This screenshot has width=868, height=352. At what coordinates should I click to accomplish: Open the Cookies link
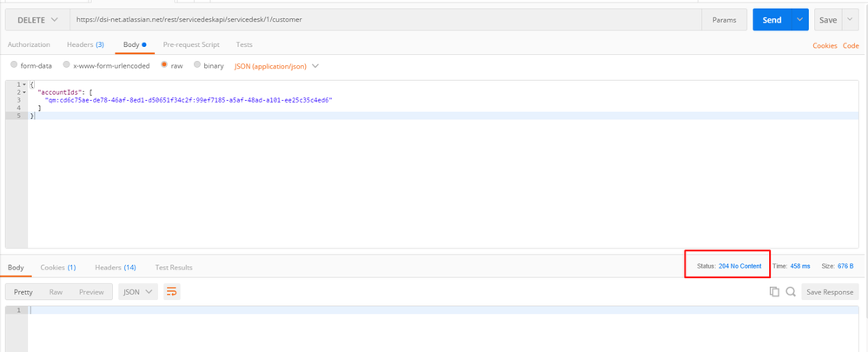tap(825, 46)
